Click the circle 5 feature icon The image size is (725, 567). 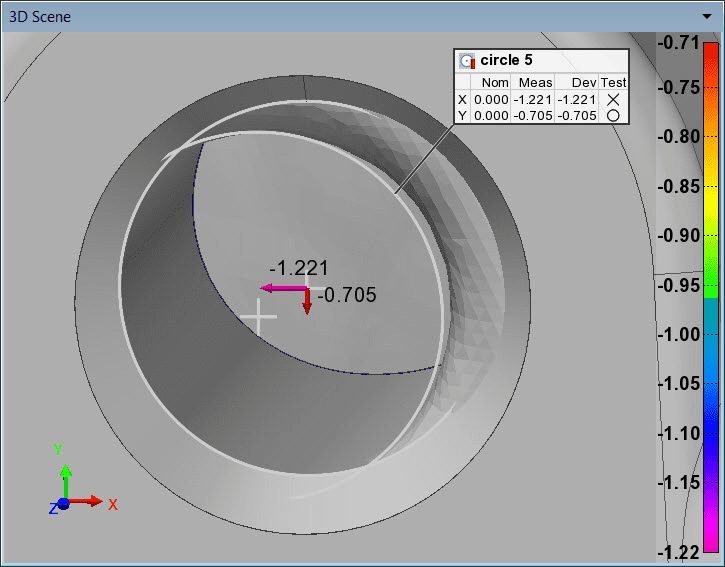(x=467, y=61)
